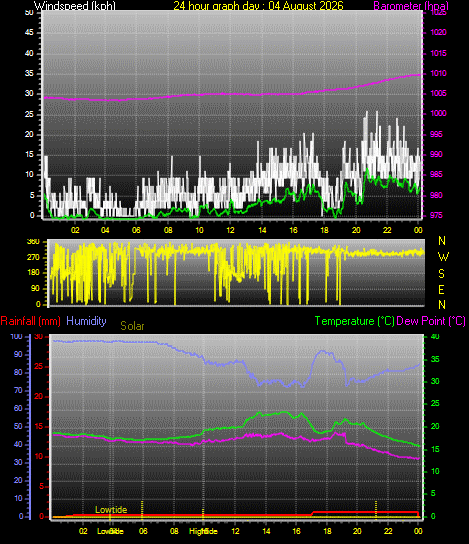Click the Barometer (hpa) axis title
The width and height of the screenshot is (469, 544).
[411, 6]
